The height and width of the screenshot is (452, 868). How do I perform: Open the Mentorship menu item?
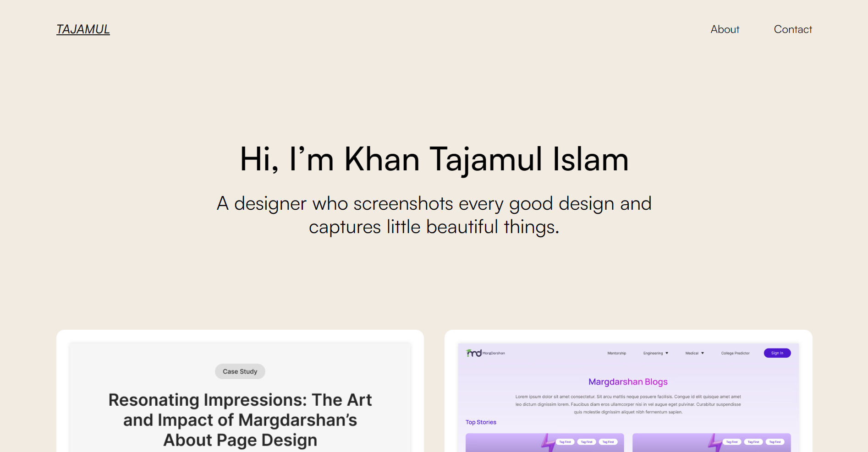pyautogui.click(x=617, y=353)
